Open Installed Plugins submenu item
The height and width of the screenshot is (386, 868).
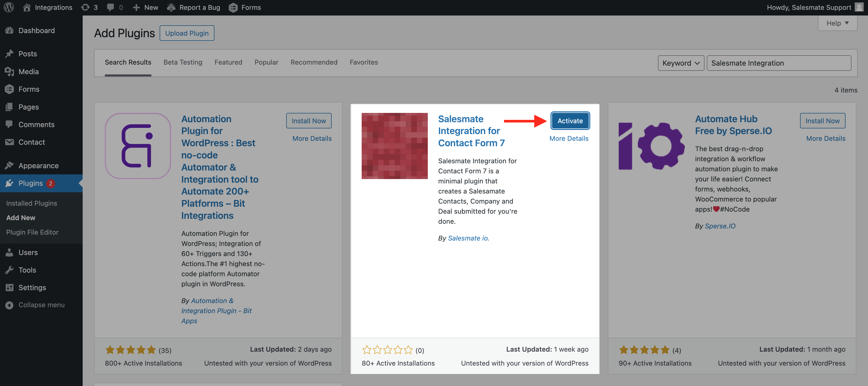click(x=32, y=203)
